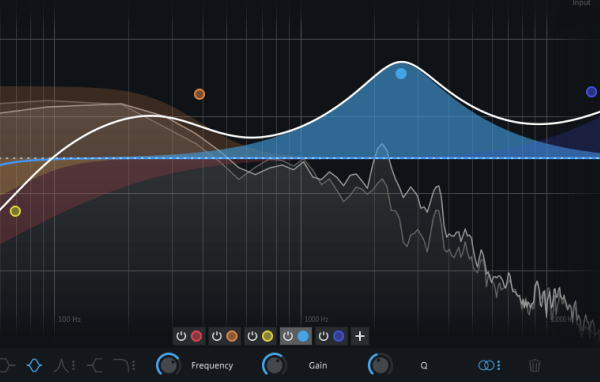Image resolution: width=600 pixels, height=382 pixels.
Task: Select the indigo band color dot
Action: [x=339, y=336]
